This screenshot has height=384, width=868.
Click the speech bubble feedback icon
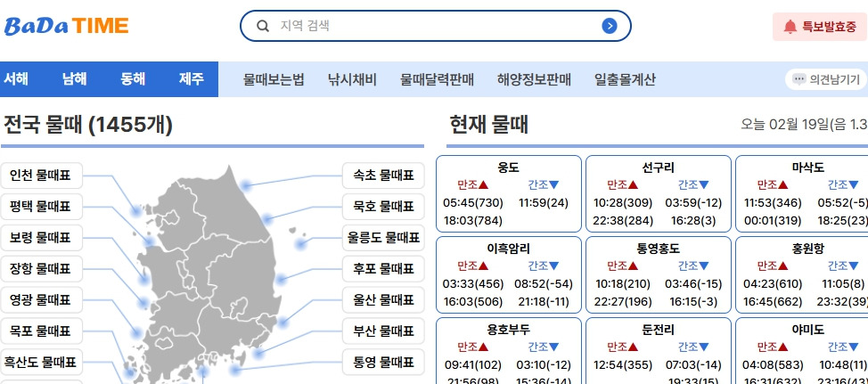(x=798, y=79)
